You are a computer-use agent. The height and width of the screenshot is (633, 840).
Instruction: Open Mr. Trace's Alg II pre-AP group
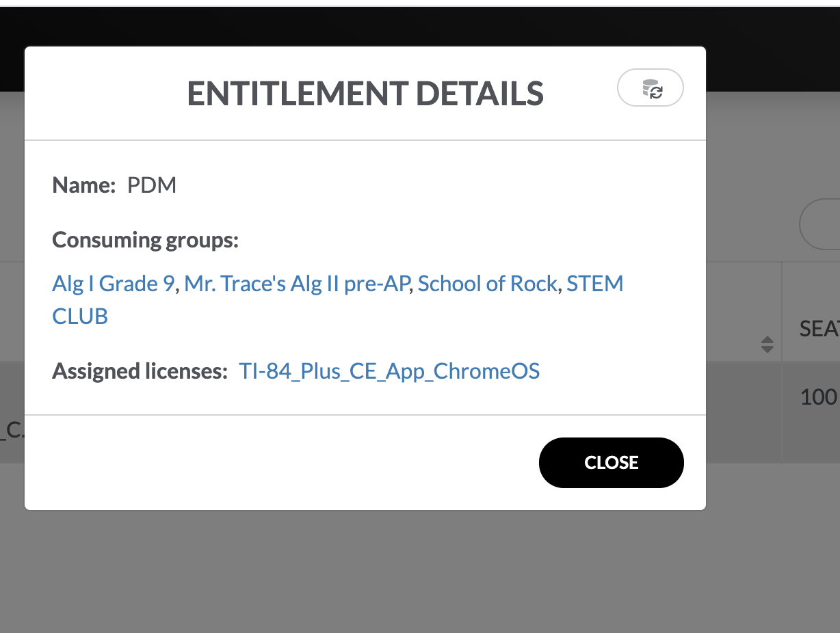pyautogui.click(x=297, y=283)
